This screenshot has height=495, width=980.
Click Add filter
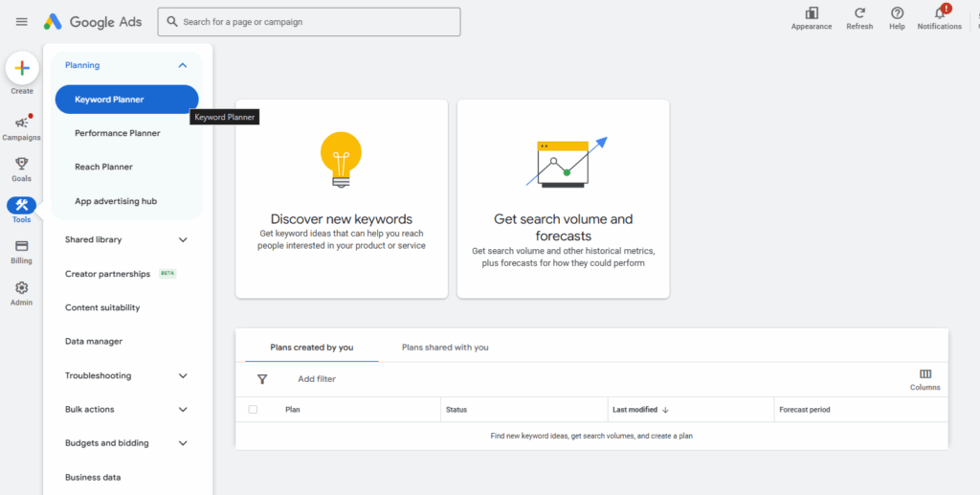(317, 379)
